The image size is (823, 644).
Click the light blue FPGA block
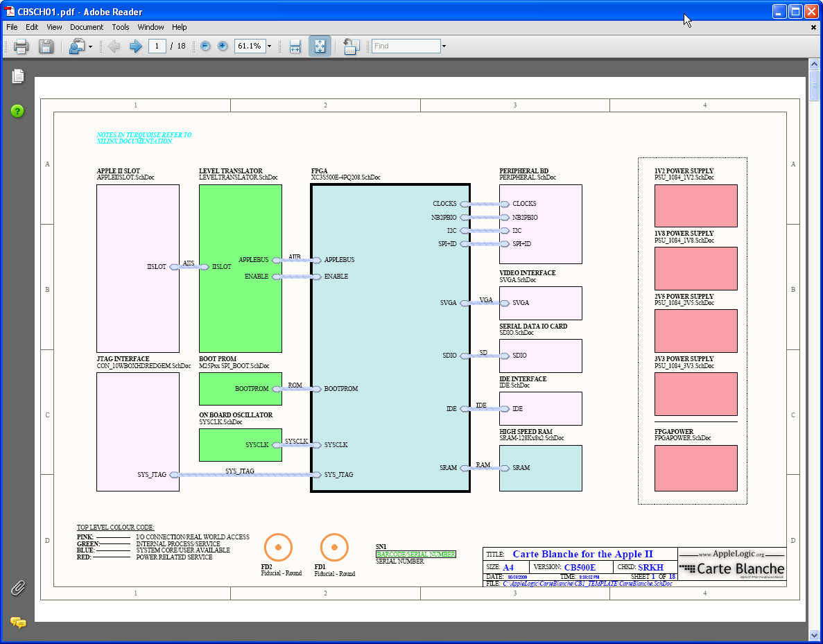(390, 338)
